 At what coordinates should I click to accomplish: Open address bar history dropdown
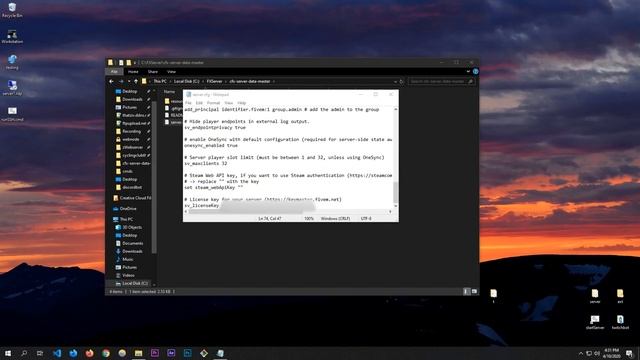point(395,82)
